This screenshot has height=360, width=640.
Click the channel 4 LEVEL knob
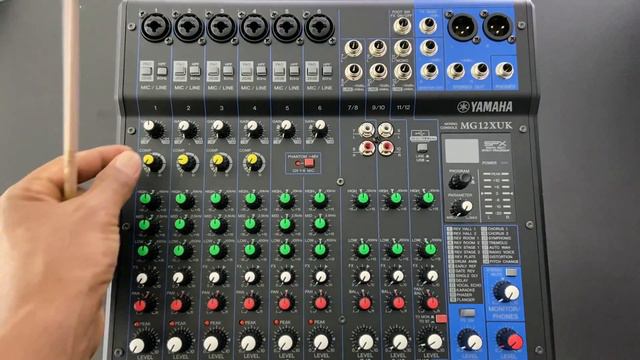coord(250,342)
